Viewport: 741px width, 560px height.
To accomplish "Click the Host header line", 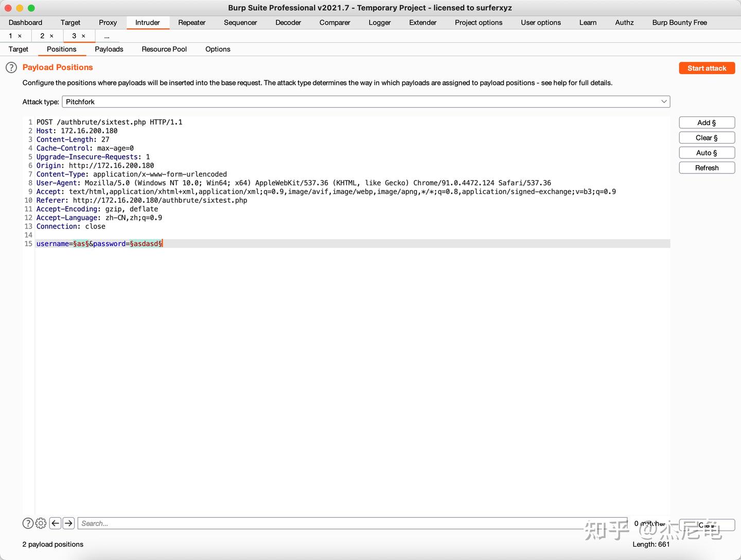I will pyautogui.click(x=77, y=131).
